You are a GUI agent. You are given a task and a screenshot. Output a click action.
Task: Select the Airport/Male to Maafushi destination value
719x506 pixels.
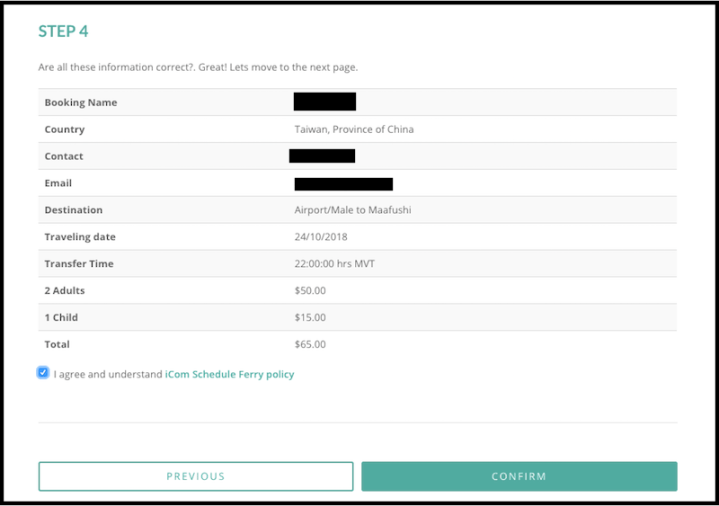(353, 210)
